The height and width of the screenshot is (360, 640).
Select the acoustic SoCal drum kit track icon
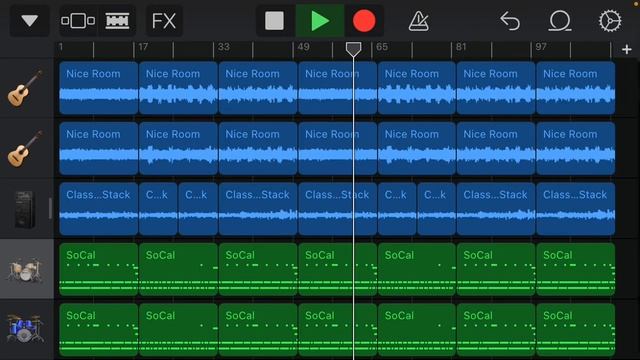click(x=25, y=269)
